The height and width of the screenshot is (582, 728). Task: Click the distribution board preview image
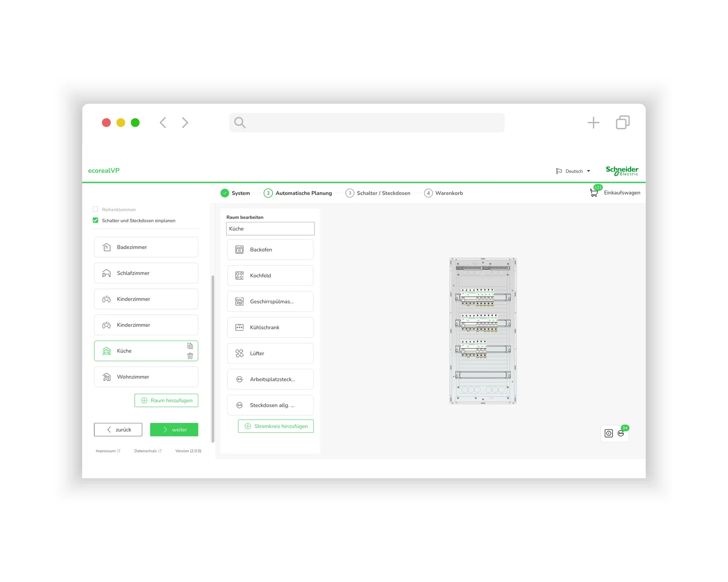[483, 331]
